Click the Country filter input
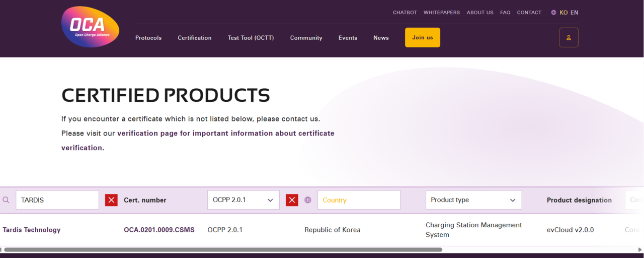This screenshot has height=258, width=644. click(x=359, y=200)
